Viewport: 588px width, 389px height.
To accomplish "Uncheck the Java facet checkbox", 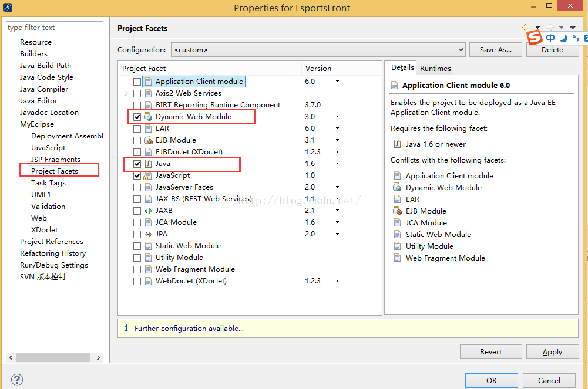I will click(137, 164).
